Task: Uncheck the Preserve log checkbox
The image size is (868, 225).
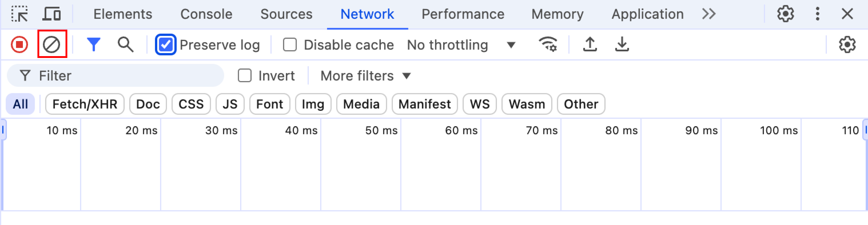Action: [165, 44]
